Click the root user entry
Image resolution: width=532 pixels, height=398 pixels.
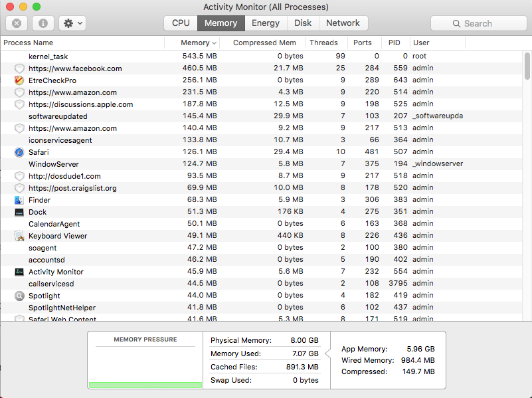(419, 56)
